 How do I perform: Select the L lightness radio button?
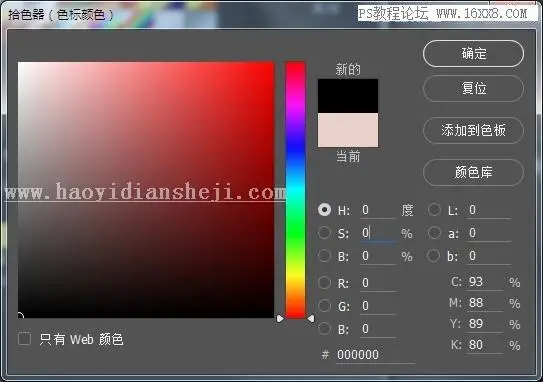tap(434, 210)
